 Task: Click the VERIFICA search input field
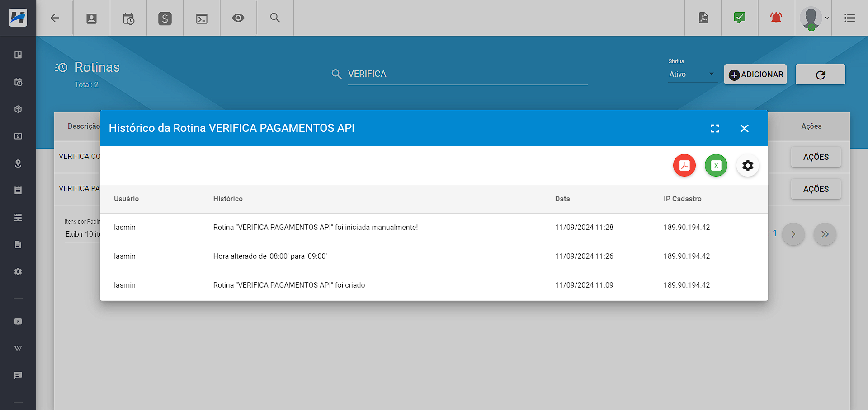coord(467,74)
